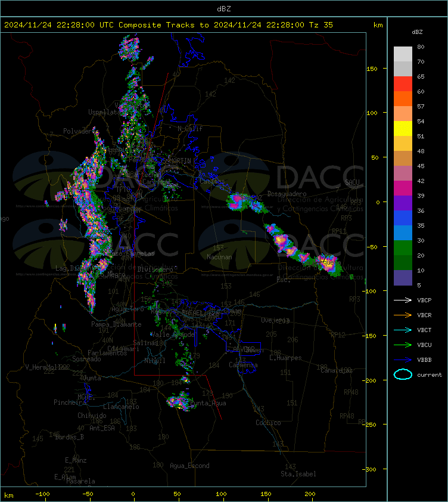Click the 'SACU' map label
Image resolution: width=448 pixels, height=502 pixels.
point(352,182)
